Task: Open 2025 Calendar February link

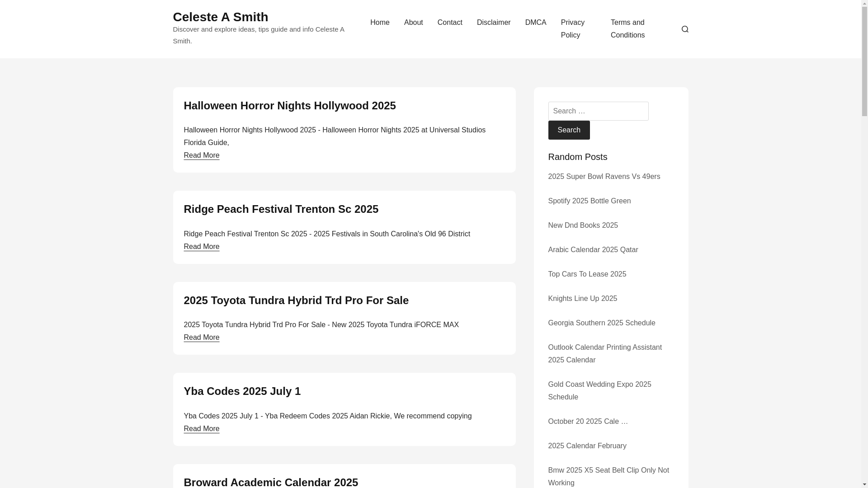Action: click(587, 446)
